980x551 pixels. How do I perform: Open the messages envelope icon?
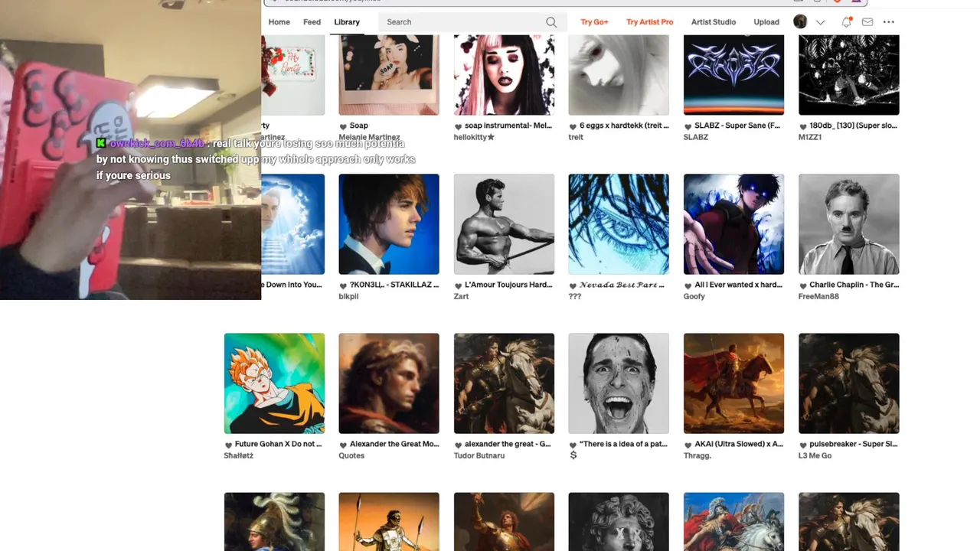[867, 22]
